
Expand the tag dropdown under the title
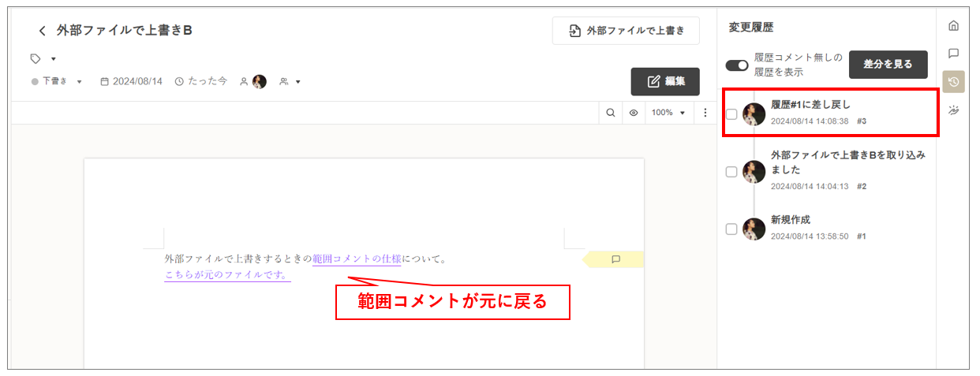[44, 59]
